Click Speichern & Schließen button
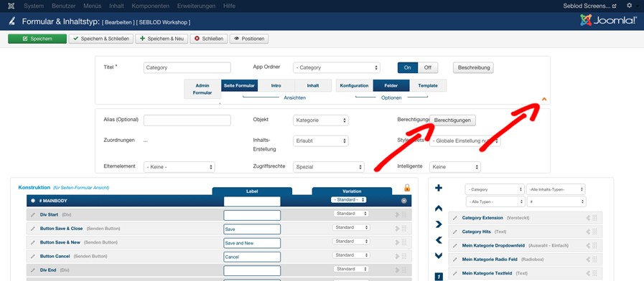This screenshot has width=644, height=281. (x=101, y=39)
